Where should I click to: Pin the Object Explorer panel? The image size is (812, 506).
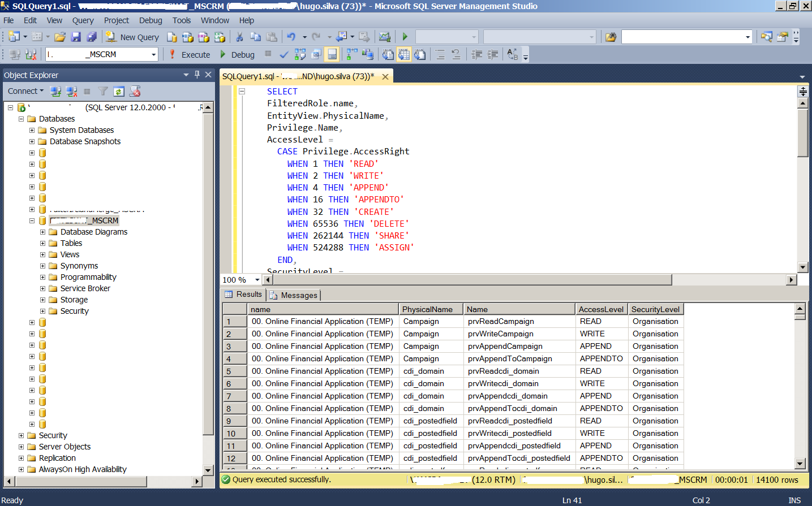[197, 75]
